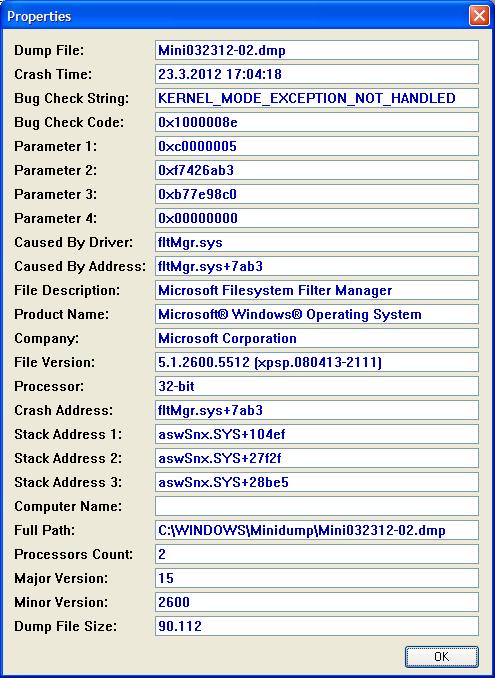Select the Crash Time field value

point(317,74)
